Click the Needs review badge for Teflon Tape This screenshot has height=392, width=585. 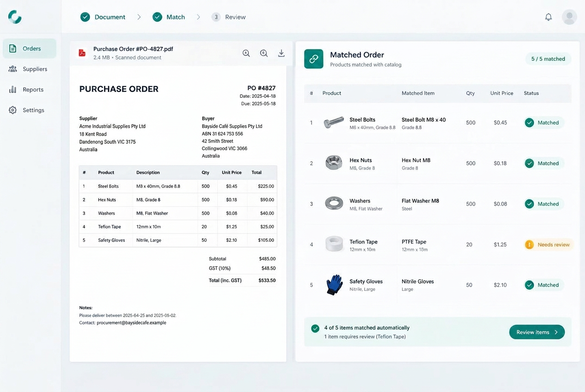pyautogui.click(x=549, y=245)
